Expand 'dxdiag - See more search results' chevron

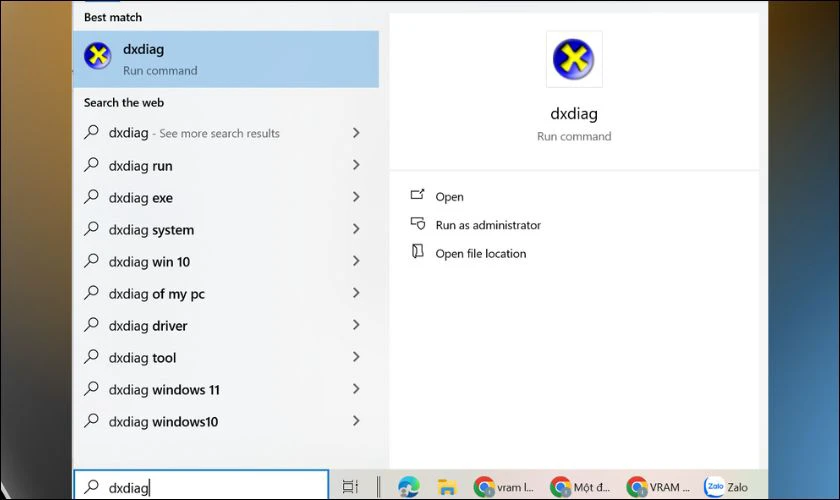356,133
